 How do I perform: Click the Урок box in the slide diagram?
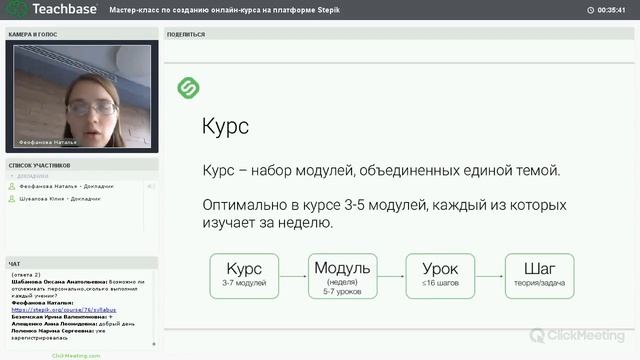tap(440, 276)
